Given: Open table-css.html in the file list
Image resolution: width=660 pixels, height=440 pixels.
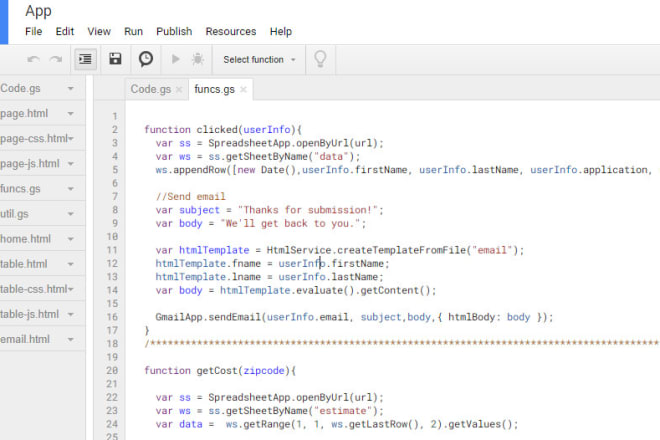Looking at the screenshot, I should coord(34,289).
